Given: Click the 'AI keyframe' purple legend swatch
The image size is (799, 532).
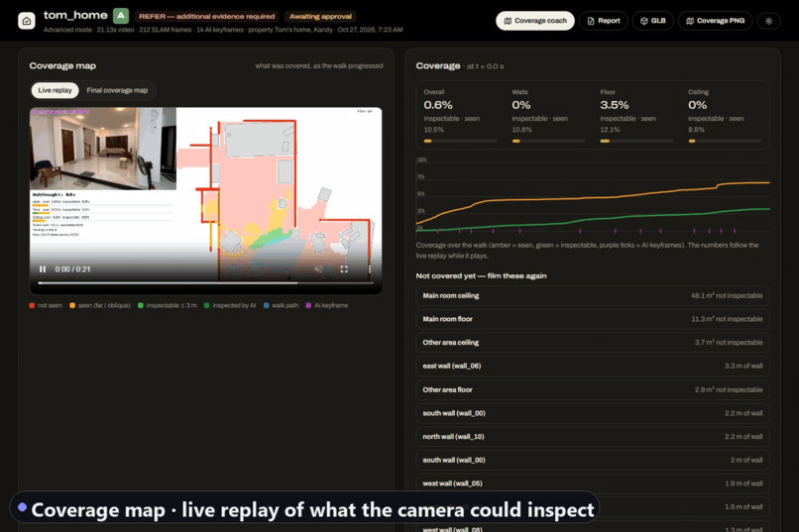Looking at the screenshot, I should coord(308,305).
